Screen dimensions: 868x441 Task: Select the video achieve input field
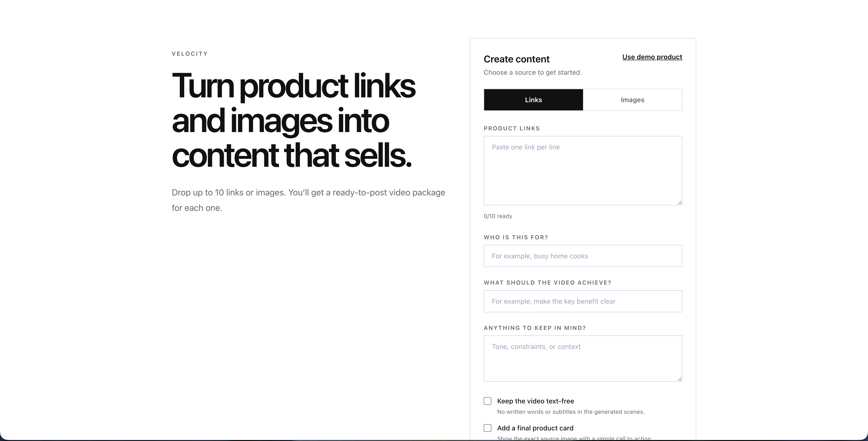coord(583,301)
